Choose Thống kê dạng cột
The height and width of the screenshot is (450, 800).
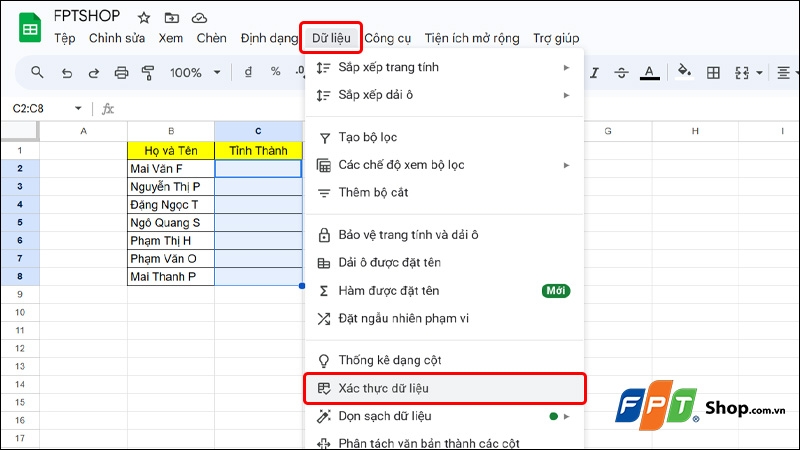tap(444, 360)
